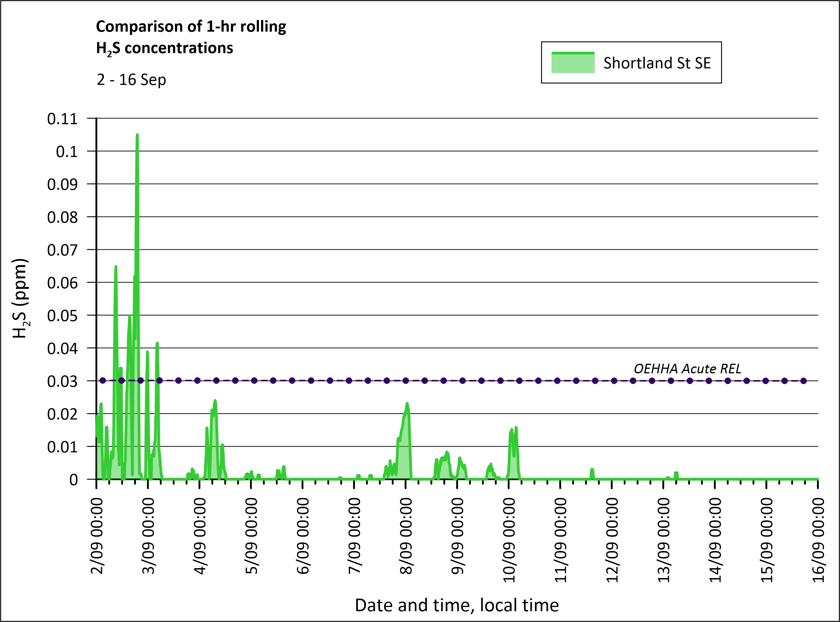Screen dimensions: 840x622
Task: Click the 'Date and time, local time' axis title
Action: coord(457,605)
